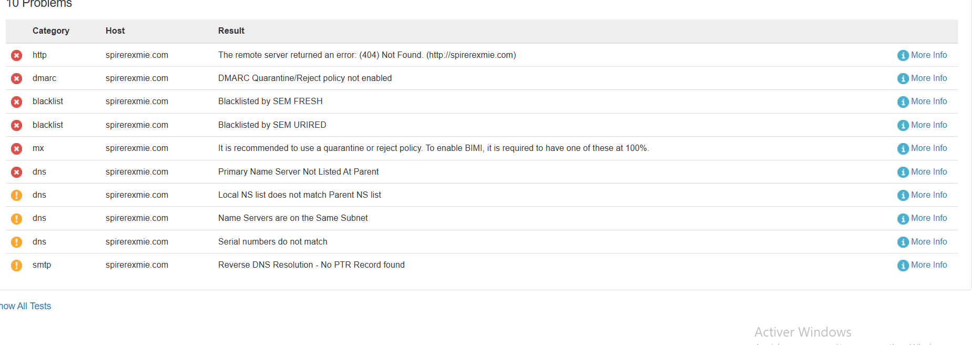The image size is (980, 345).
Task: Click orange warning icon beside smtp
Action: click(17, 265)
